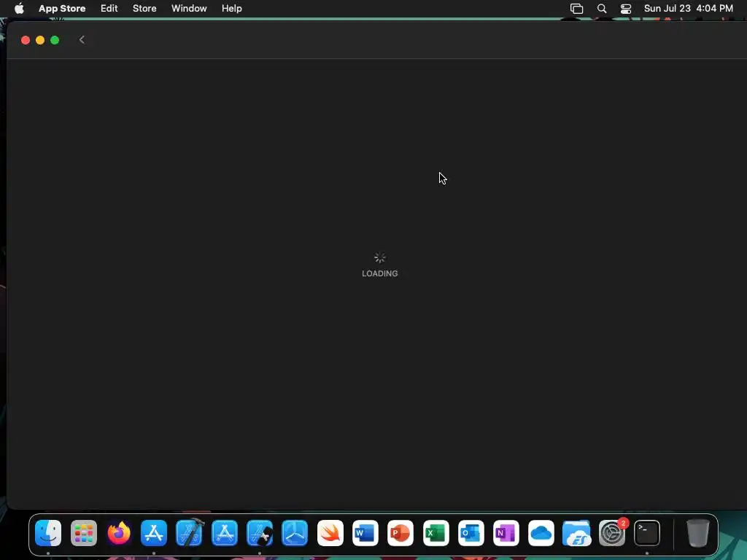Open OneDrive cloud icon in the Dock

click(x=541, y=533)
